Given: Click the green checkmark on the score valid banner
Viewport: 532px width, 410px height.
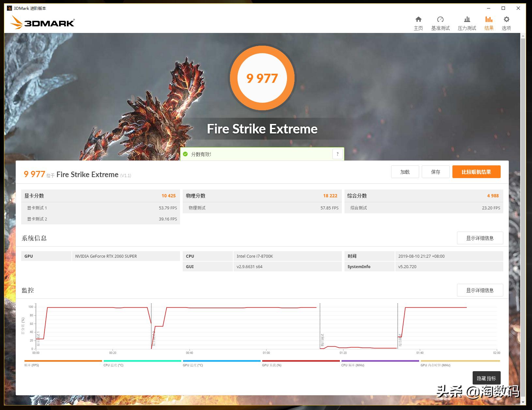Looking at the screenshot, I should (185, 154).
